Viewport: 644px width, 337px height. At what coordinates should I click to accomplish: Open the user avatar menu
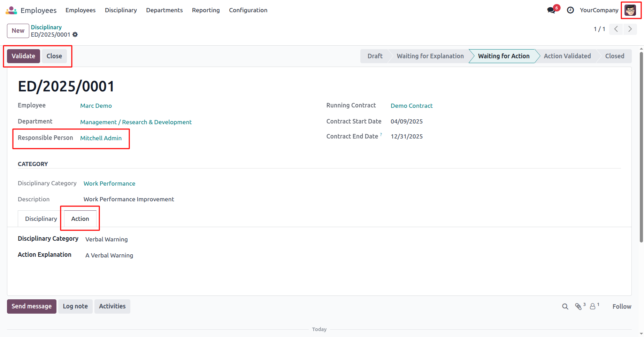[x=630, y=10]
